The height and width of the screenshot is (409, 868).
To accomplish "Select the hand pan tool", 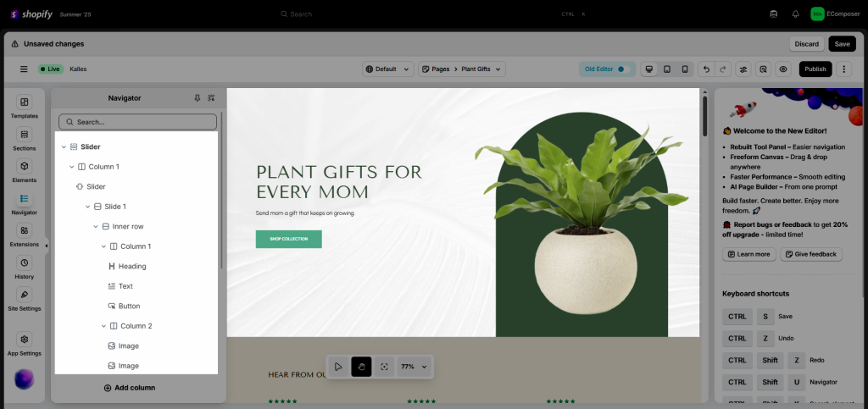I will pos(361,367).
